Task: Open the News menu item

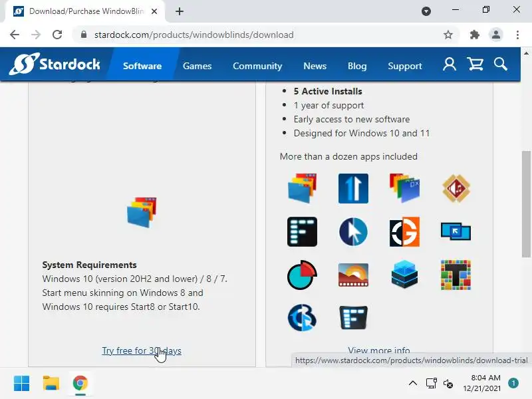Action: click(x=315, y=66)
